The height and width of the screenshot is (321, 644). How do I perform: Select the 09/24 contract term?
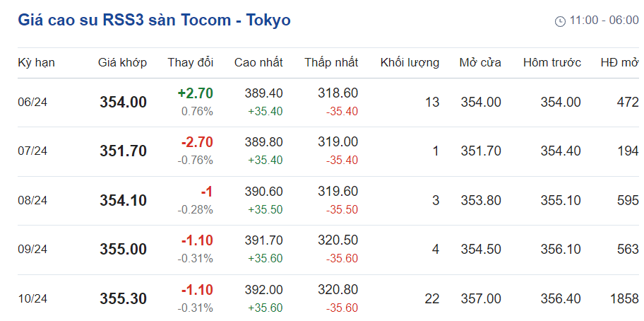(x=32, y=249)
